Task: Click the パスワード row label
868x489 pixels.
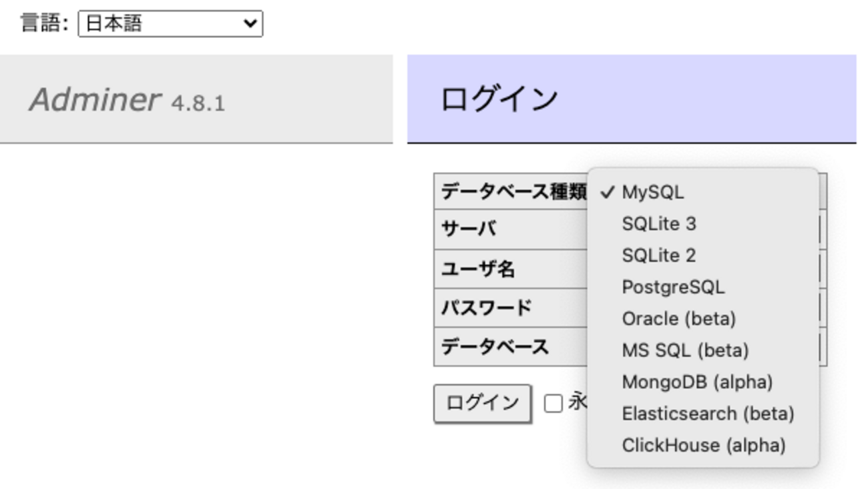Action: tap(486, 308)
